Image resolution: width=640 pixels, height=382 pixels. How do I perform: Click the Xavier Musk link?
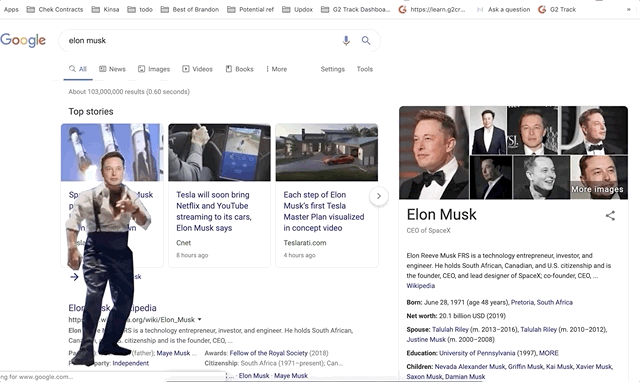[594, 366]
